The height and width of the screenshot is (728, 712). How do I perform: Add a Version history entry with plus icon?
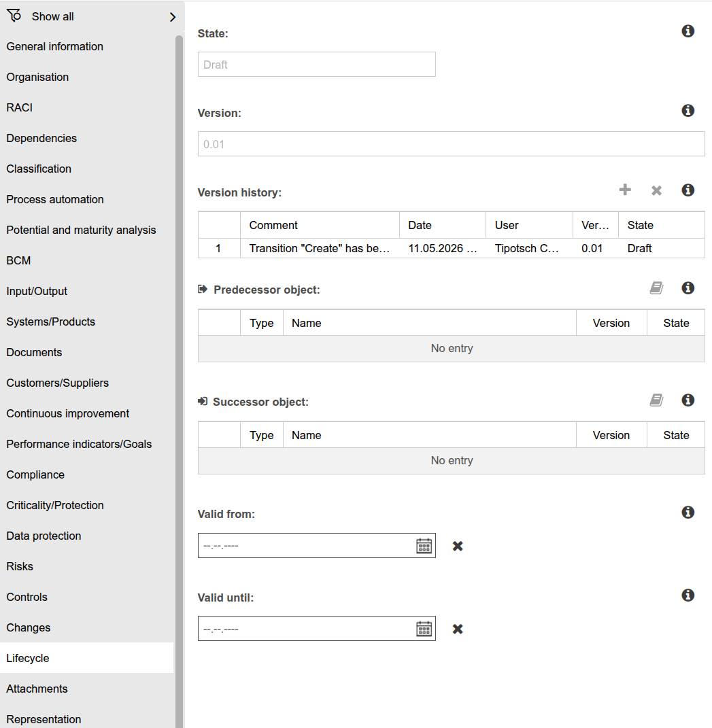point(625,190)
